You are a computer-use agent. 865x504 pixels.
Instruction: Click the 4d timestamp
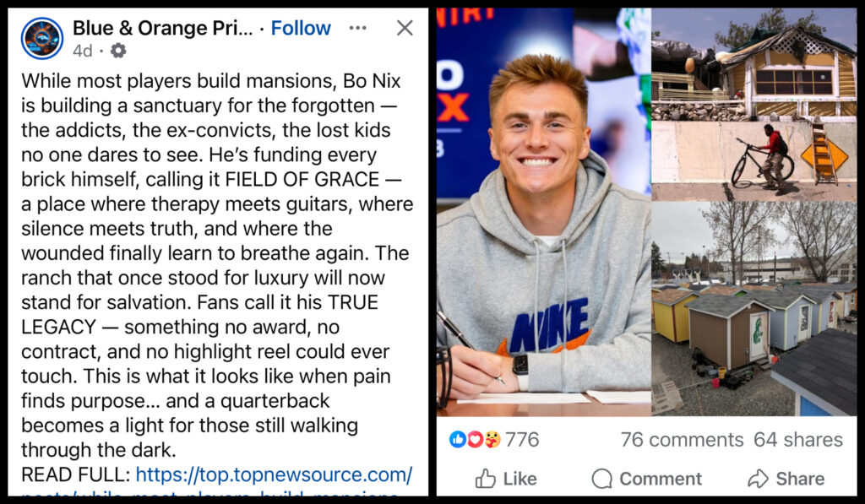[84, 50]
